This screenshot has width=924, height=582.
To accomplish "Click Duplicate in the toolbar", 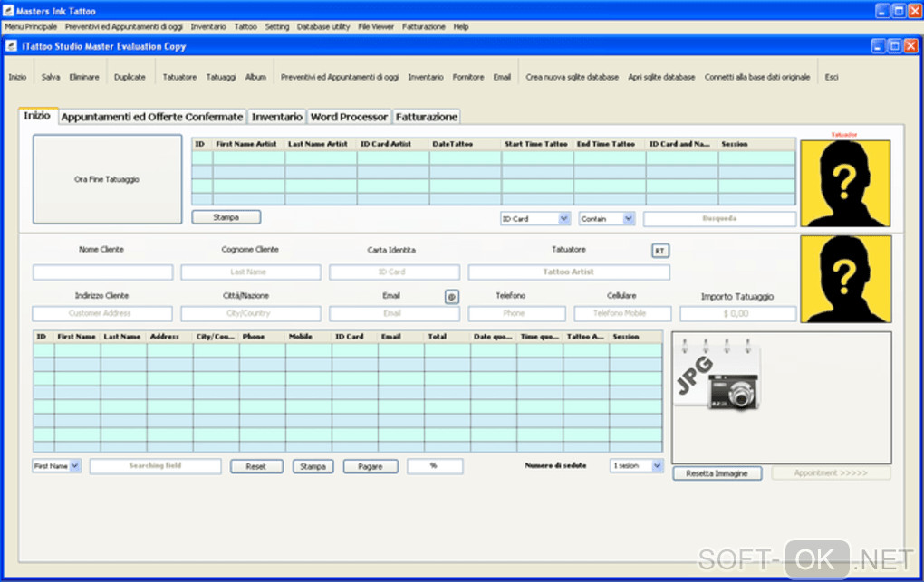I will point(130,77).
